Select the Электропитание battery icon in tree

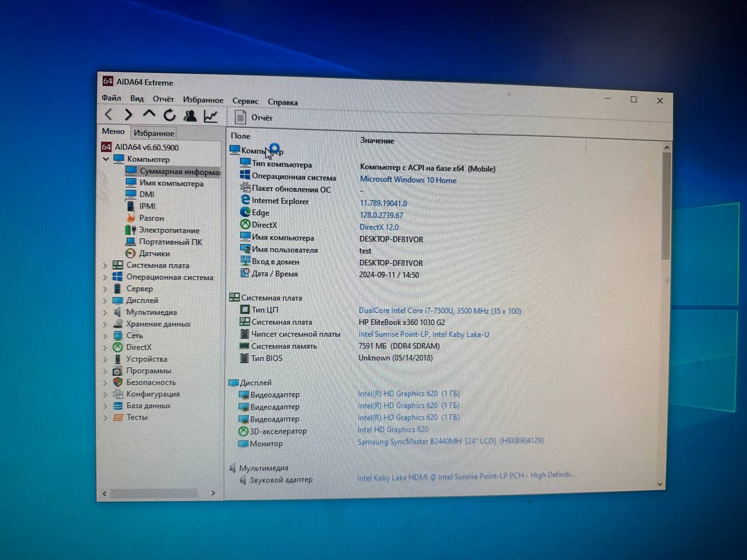point(131,229)
